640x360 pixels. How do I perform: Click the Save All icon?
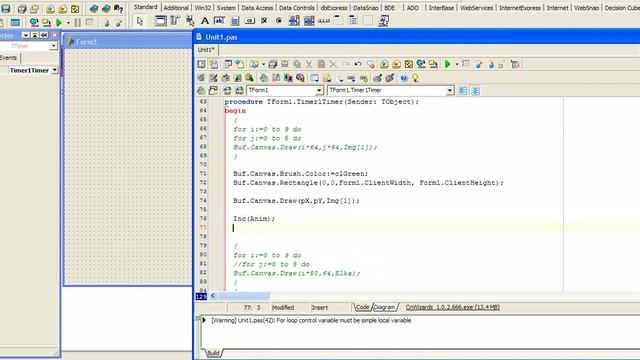pos(21,9)
